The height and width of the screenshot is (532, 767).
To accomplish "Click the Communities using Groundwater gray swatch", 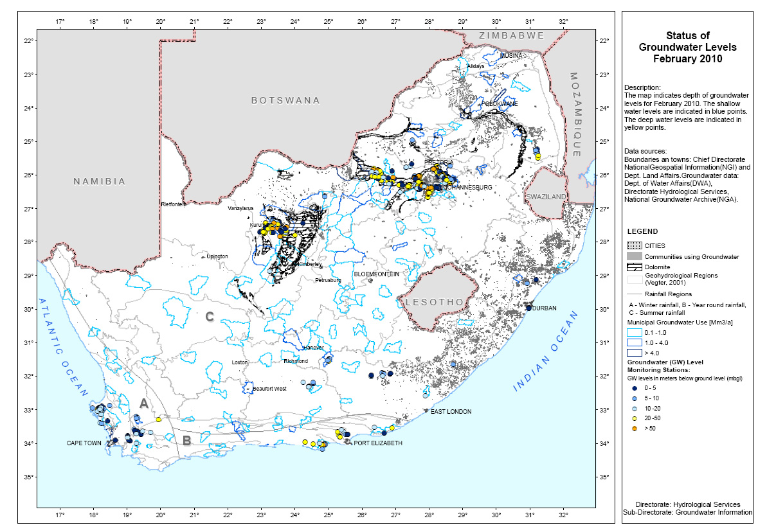I will (635, 256).
